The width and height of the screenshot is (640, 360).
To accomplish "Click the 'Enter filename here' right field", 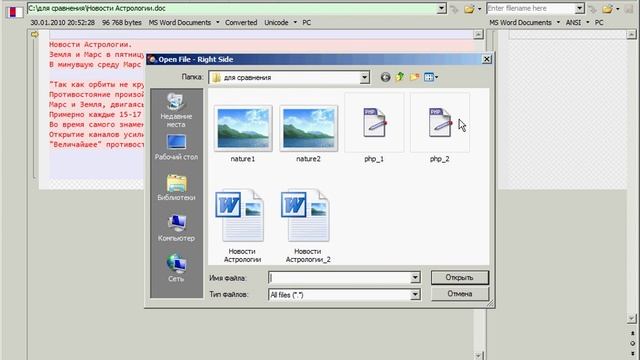I will click(531, 8).
